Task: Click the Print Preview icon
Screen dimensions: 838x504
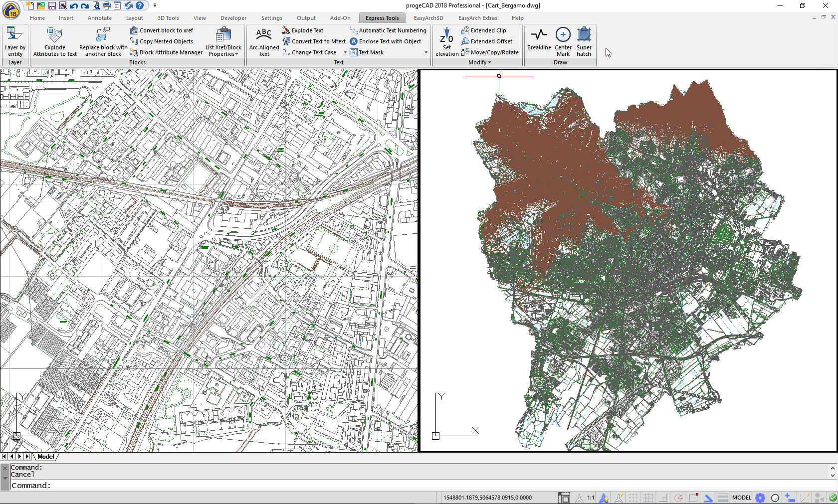Action: tap(96, 5)
